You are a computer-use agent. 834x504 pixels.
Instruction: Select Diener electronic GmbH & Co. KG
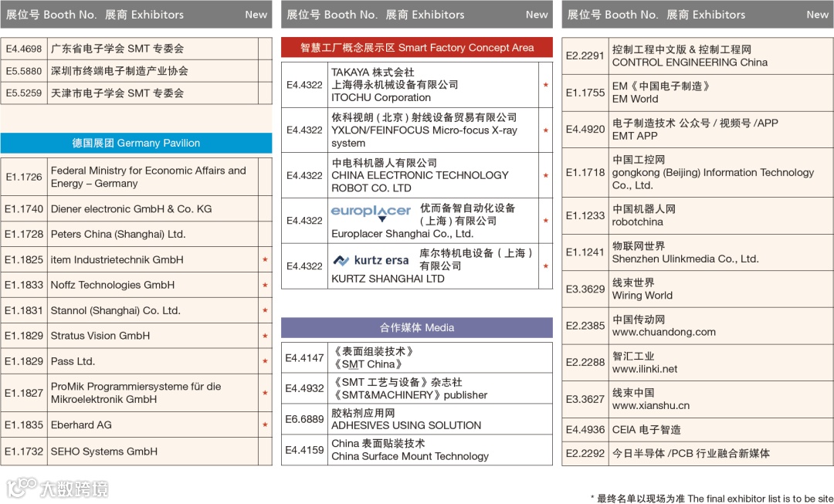pyautogui.click(x=131, y=209)
